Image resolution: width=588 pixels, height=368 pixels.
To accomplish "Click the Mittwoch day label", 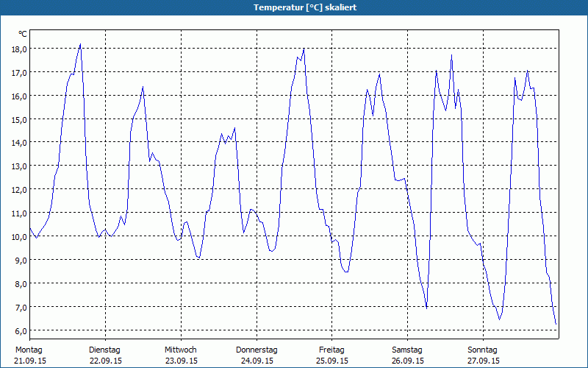I will click(181, 350).
